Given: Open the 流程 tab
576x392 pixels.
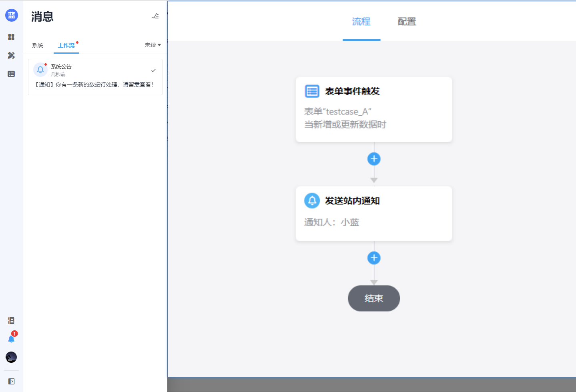Looking at the screenshot, I should click(361, 22).
